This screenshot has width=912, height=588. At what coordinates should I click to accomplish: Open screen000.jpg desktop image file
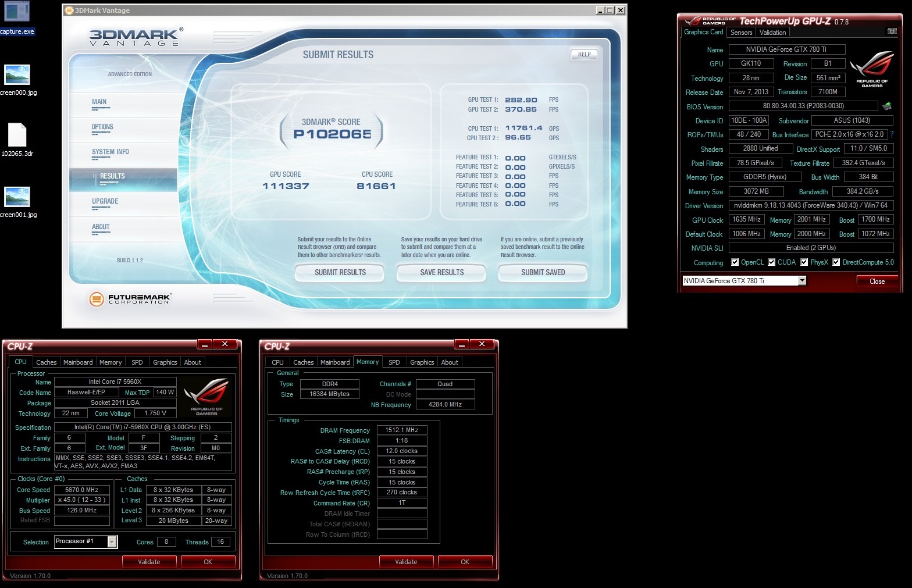[x=17, y=80]
